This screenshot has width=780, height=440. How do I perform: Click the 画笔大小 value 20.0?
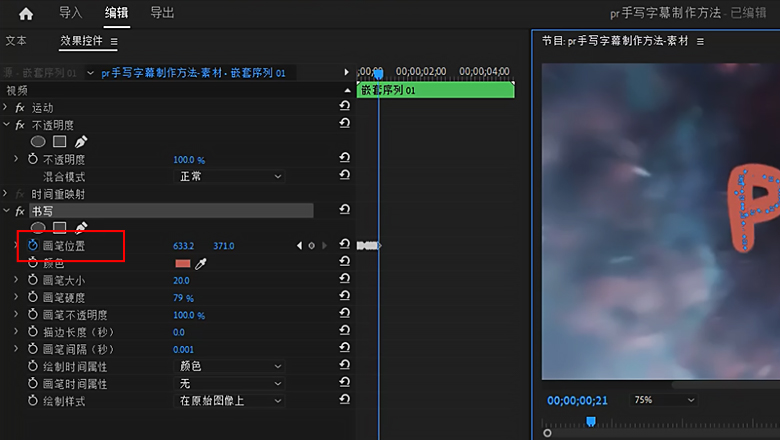(181, 281)
